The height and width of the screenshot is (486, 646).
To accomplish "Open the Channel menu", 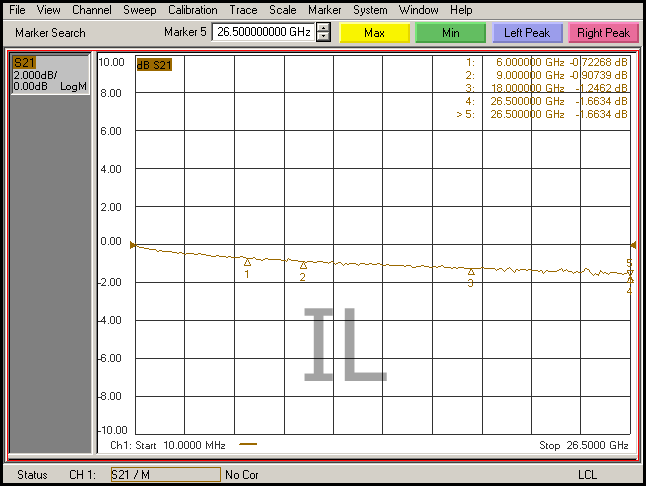I will click(91, 10).
